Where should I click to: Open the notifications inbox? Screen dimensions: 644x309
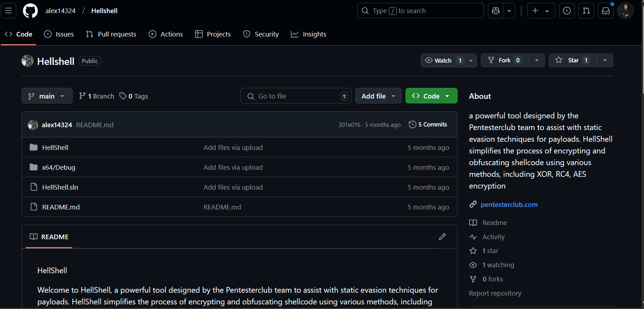click(x=606, y=11)
